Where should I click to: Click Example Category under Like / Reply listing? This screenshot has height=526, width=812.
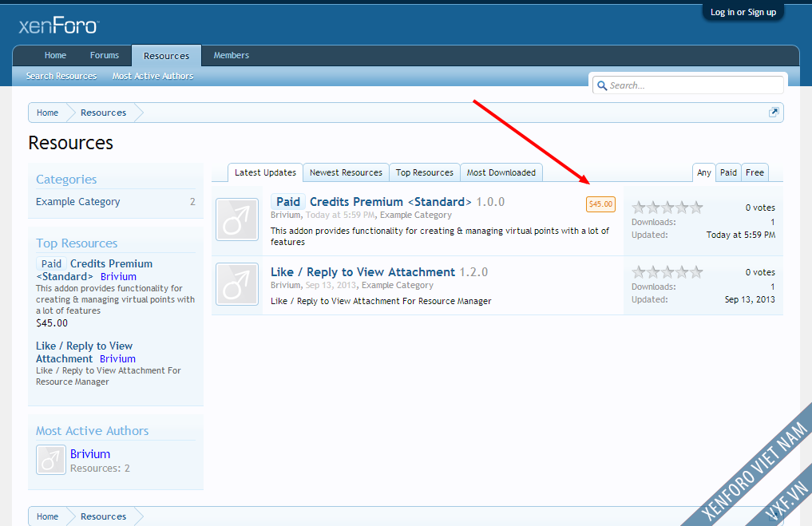click(397, 285)
